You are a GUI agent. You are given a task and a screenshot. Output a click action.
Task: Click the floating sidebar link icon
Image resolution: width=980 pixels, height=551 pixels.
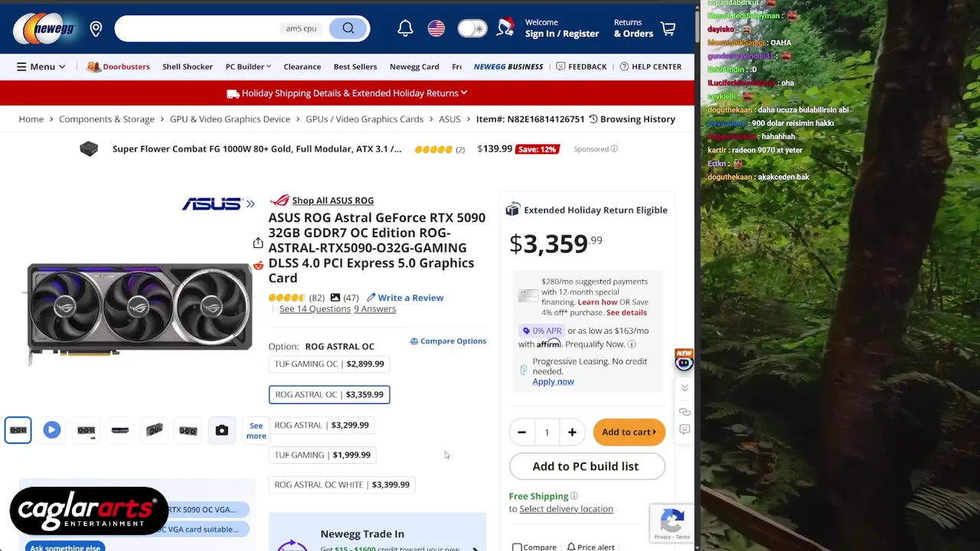click(684, 412)
